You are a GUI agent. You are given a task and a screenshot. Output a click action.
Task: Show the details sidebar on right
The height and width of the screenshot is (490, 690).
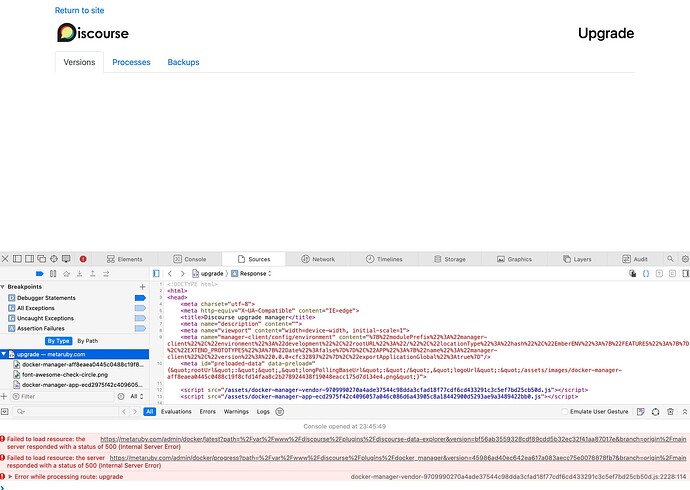tap(685, 274)
